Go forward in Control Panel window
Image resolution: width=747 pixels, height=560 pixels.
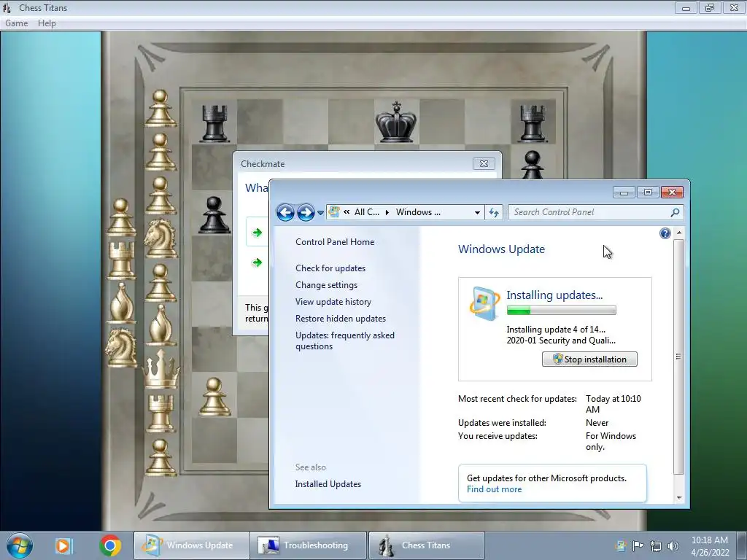pos(306,212)
